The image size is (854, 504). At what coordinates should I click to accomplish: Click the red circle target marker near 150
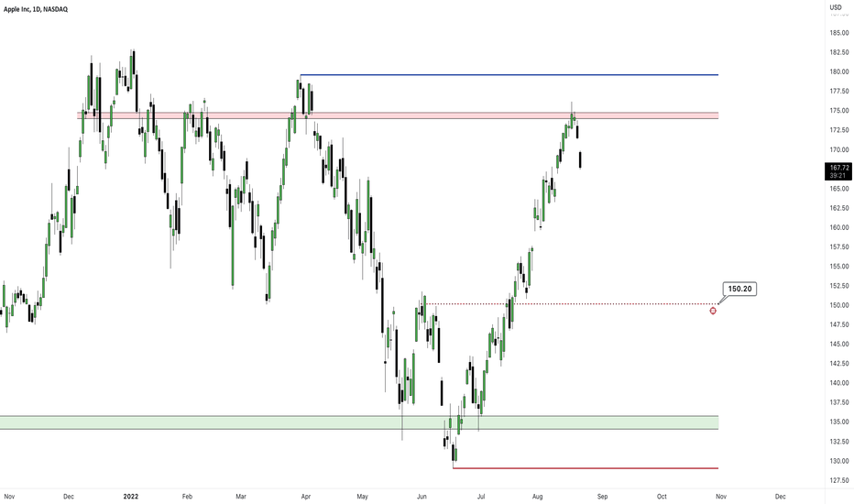[x=713, y=311]
